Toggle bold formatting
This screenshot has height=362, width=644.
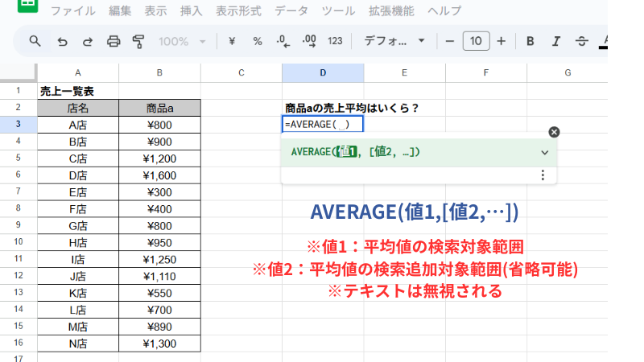click(530, 41)
